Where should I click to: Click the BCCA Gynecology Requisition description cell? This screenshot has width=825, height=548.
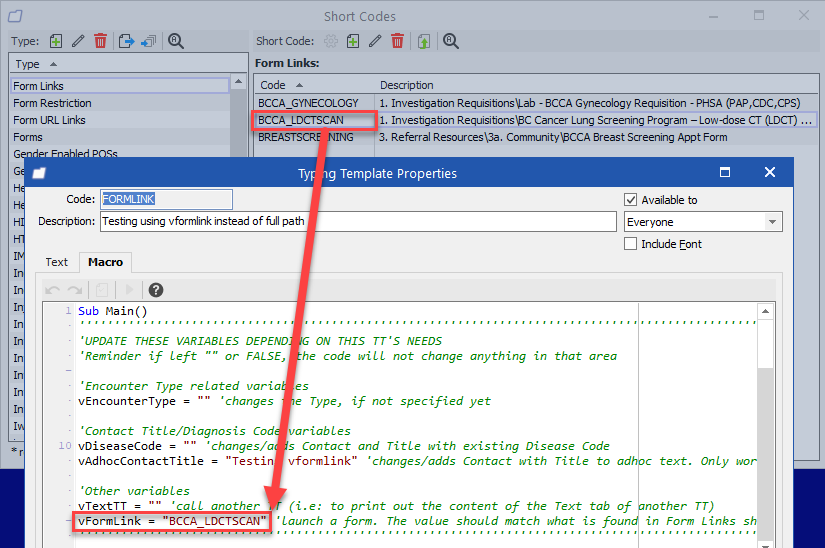[x=596, y=103]
